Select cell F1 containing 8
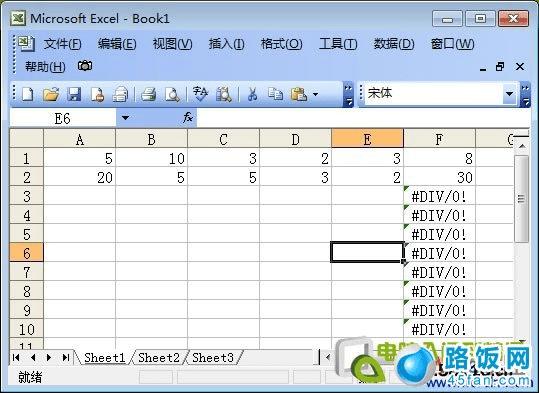The width and height of the screenshot is (539, 393). (439, 158)
